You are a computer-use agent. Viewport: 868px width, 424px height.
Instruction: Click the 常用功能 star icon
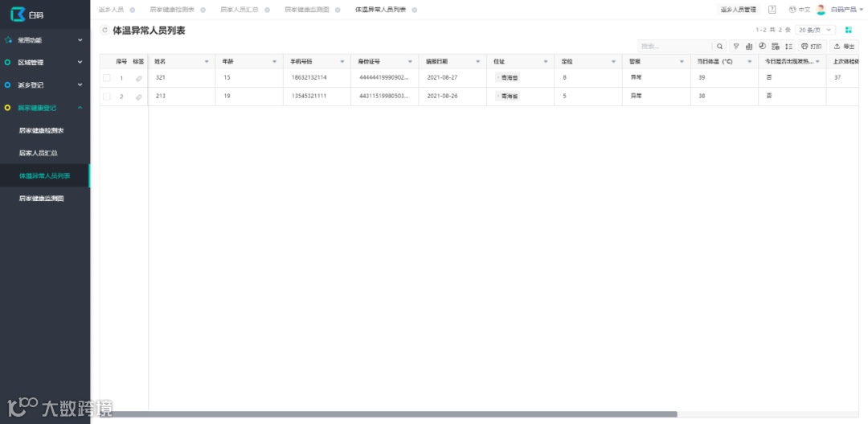[8, 40]
